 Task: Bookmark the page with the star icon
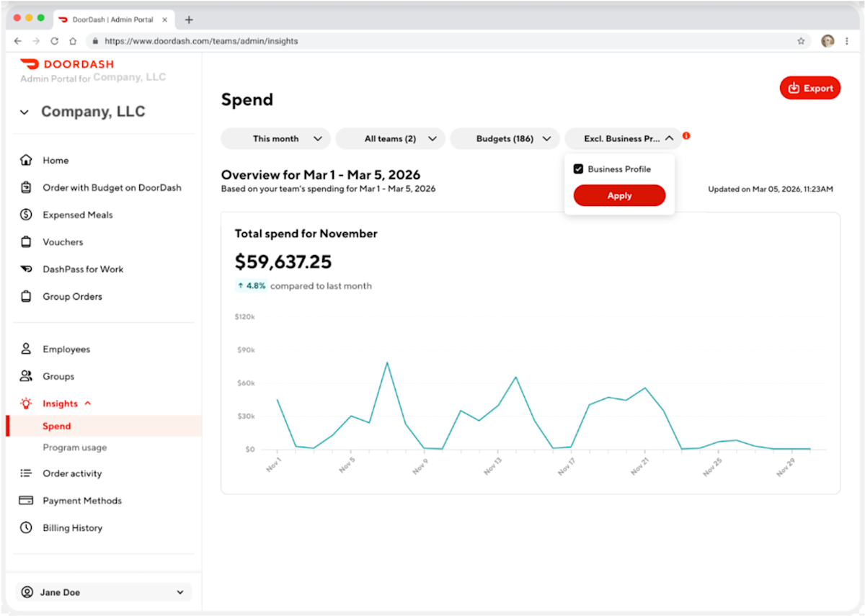point(801,41)
